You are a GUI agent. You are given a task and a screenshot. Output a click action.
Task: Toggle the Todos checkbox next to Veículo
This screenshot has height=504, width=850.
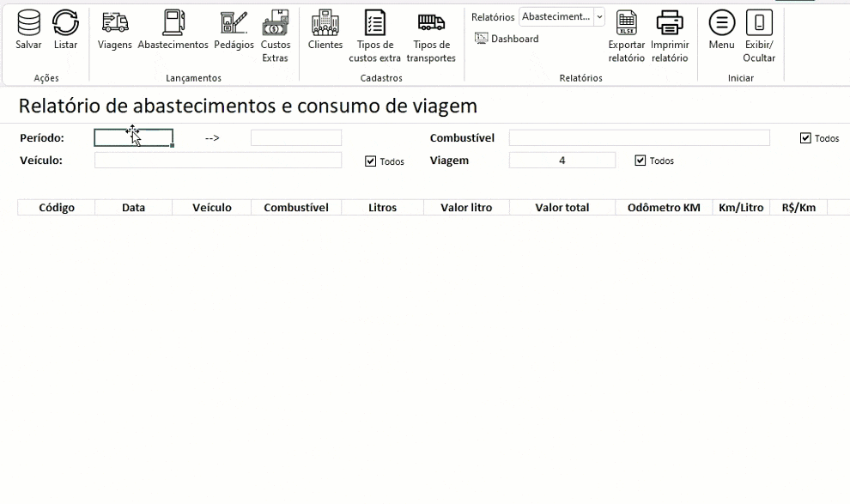[371, 161]
